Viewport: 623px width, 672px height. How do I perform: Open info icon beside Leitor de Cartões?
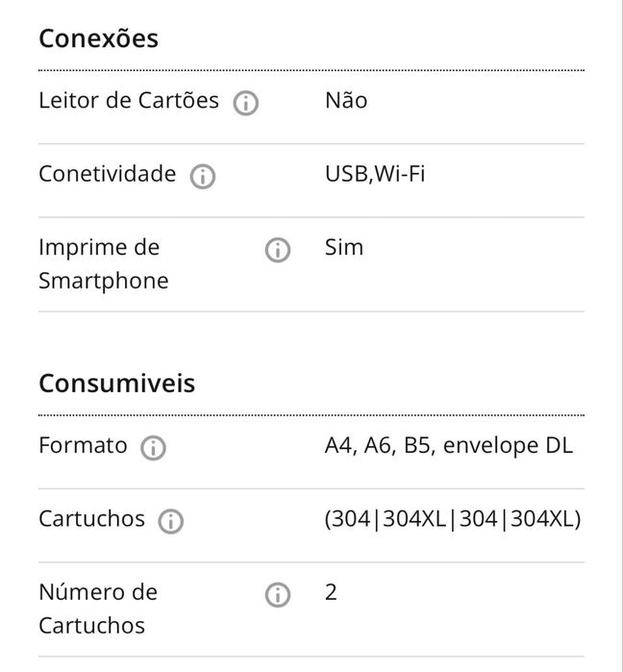(x=245, y=103)
